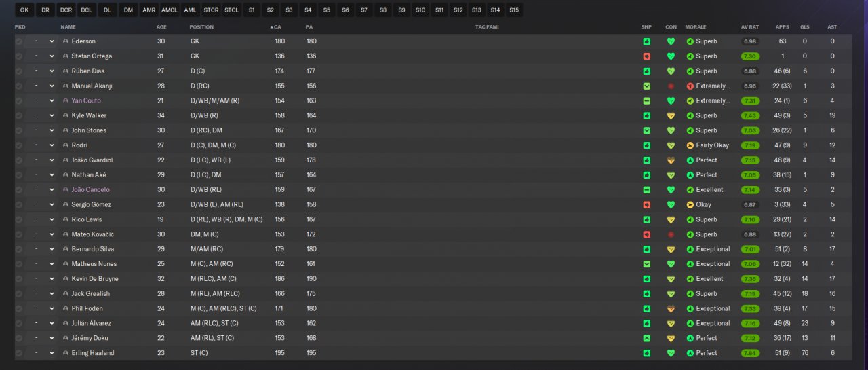Sort the table by the APPS column header

783,27
